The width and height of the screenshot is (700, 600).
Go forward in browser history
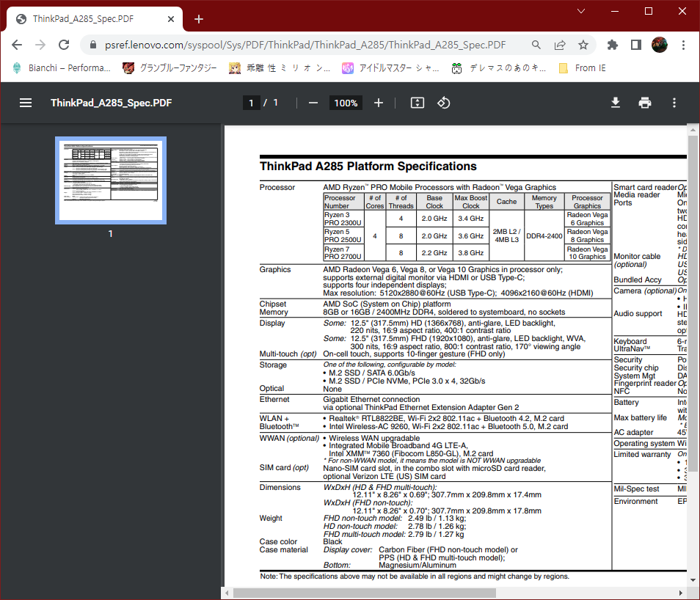pos(40,45)
